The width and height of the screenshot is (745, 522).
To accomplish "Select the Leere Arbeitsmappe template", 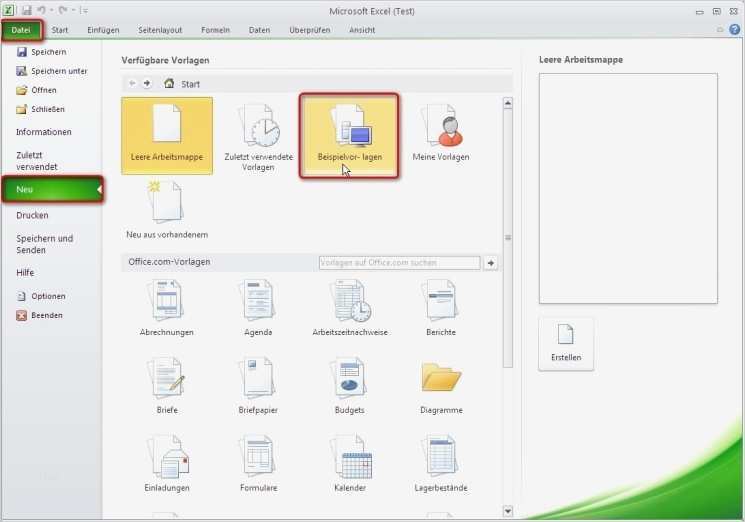I will coord(167,136).
